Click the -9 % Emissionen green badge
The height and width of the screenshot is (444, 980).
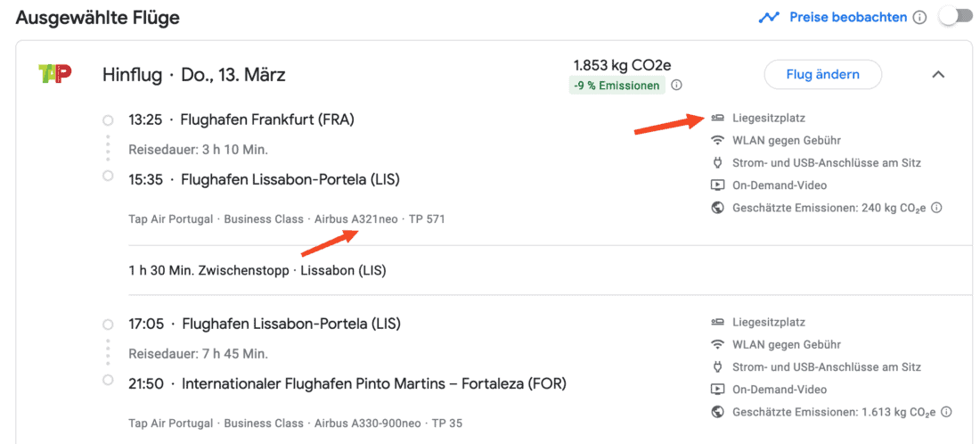[618, 86]
